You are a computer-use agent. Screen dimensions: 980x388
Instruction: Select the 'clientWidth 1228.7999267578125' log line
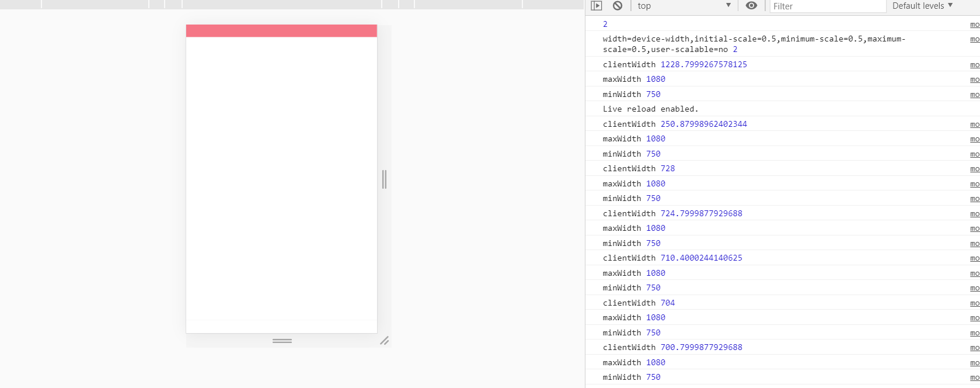point(675,65)
